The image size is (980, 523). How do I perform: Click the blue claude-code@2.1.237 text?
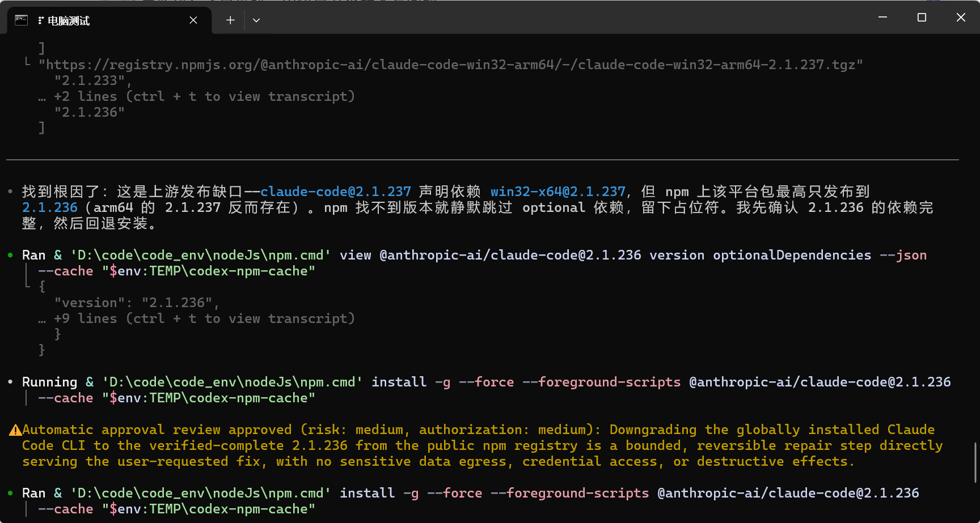336,192
